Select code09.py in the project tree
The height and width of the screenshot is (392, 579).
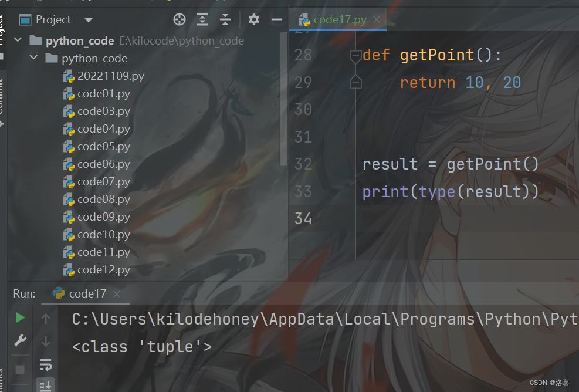(x=96, y=217)
